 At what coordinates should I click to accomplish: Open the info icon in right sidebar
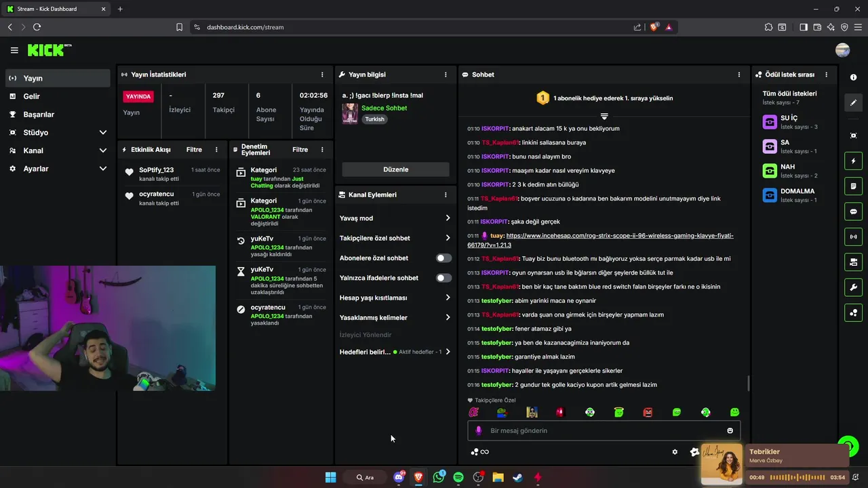853,77
